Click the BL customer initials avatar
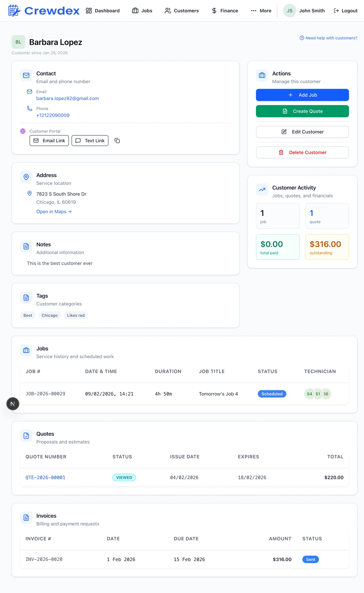The height and width of the screenshot is (593, 364). (x=18, y=42)
